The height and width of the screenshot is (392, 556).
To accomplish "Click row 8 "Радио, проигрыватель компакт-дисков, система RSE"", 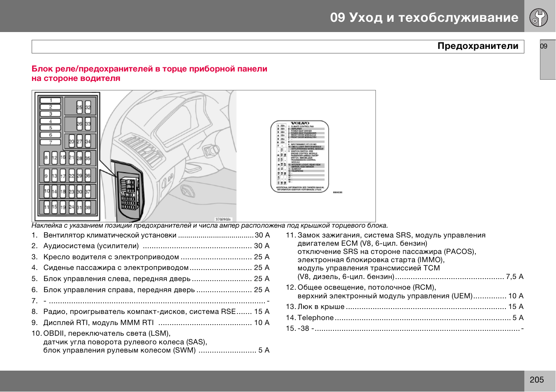I will coord(151,312).
